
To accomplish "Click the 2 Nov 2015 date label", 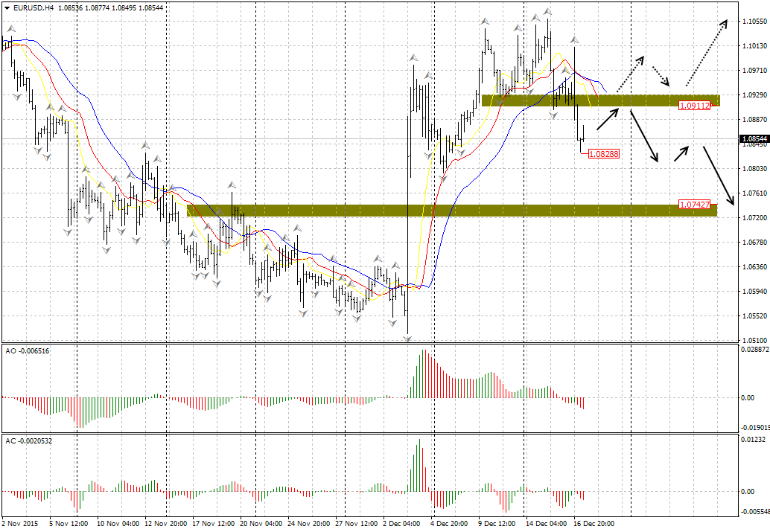I will [20, 524].
